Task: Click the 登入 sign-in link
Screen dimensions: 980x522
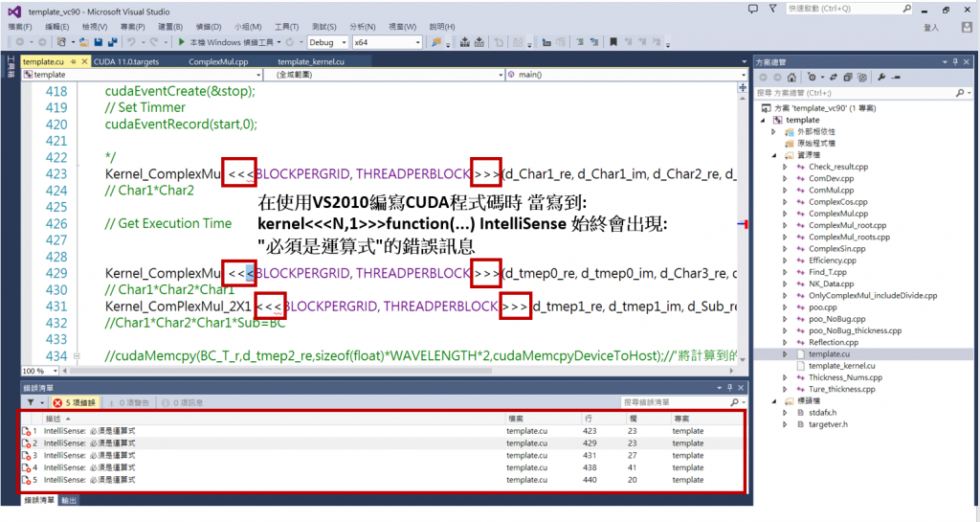Action: [931, 28]
